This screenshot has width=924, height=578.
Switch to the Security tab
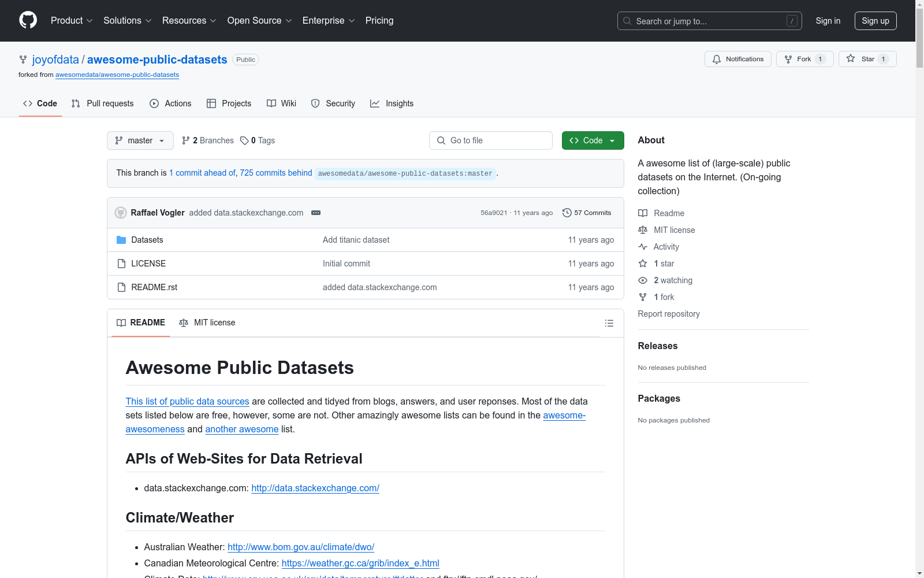(x=333, y=103)
